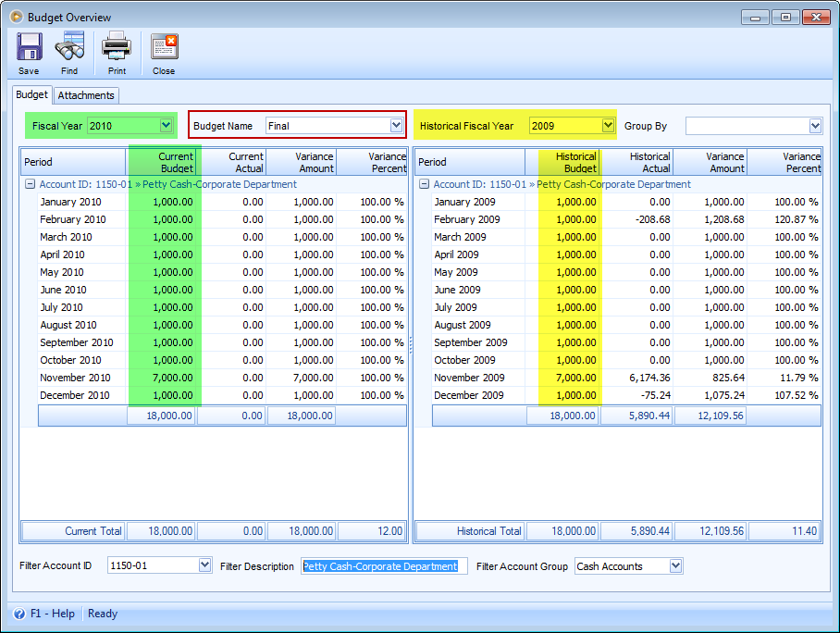The width and height of the screenshot is (840, 633).
Task: Click November 2010 current budget 7,000.00 cell
Action: click(161, 378)
